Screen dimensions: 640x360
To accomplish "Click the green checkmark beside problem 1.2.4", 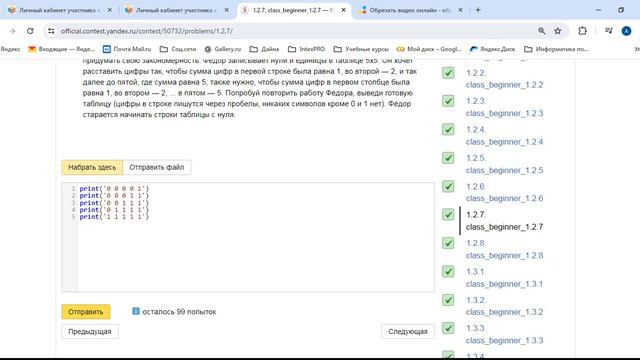I will [448, 129].
